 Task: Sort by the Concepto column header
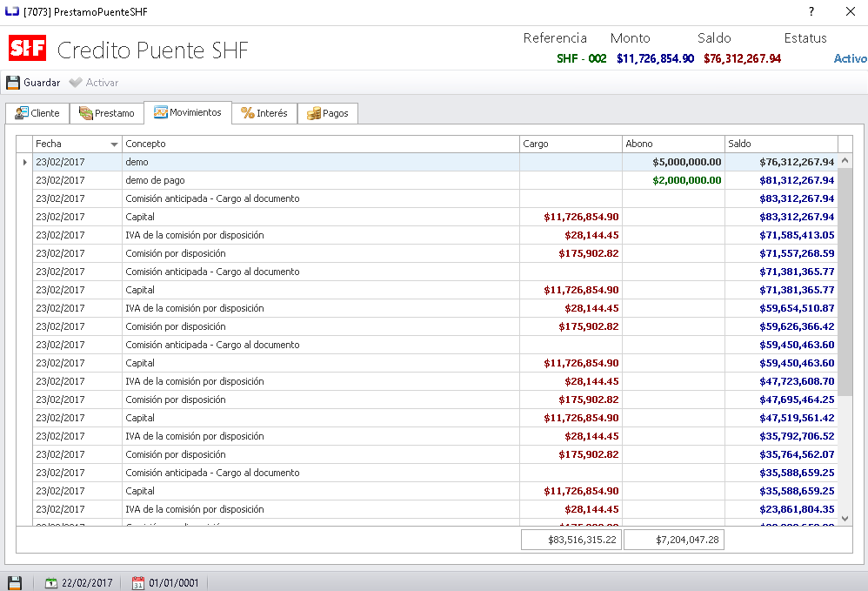tap(321, 144)
